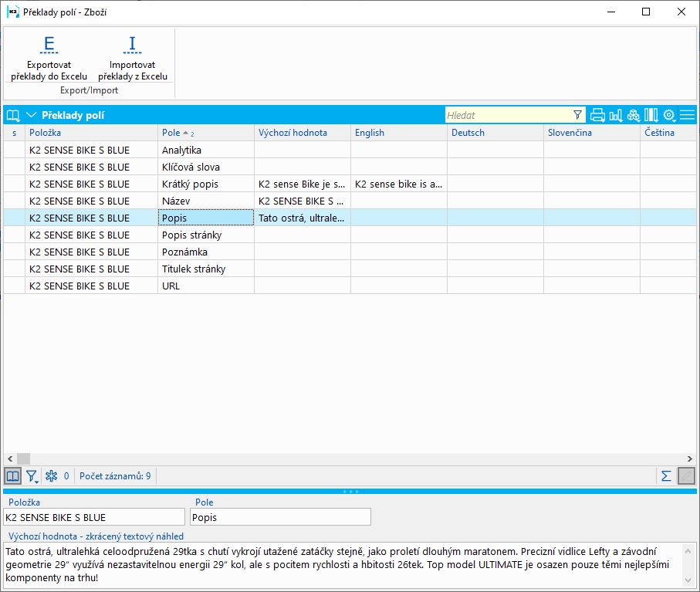
Task: Click English value 'K2 sense bike is a...'
Action: pos(399,184)
